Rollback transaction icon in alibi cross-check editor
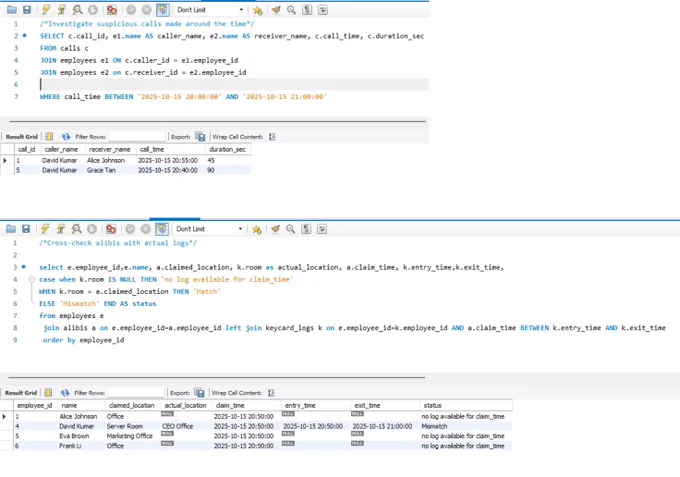The height and width of the screenshot is (477, 680). click(x=146, y=229)
